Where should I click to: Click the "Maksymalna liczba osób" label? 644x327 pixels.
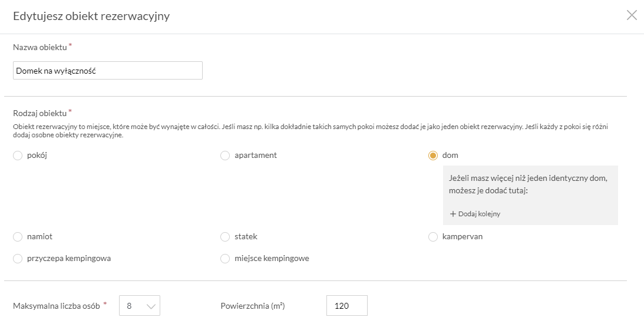pos(57,306)
